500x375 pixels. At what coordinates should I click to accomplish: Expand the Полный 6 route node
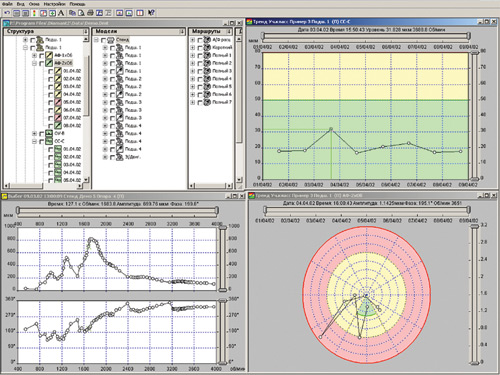[193, 95]
